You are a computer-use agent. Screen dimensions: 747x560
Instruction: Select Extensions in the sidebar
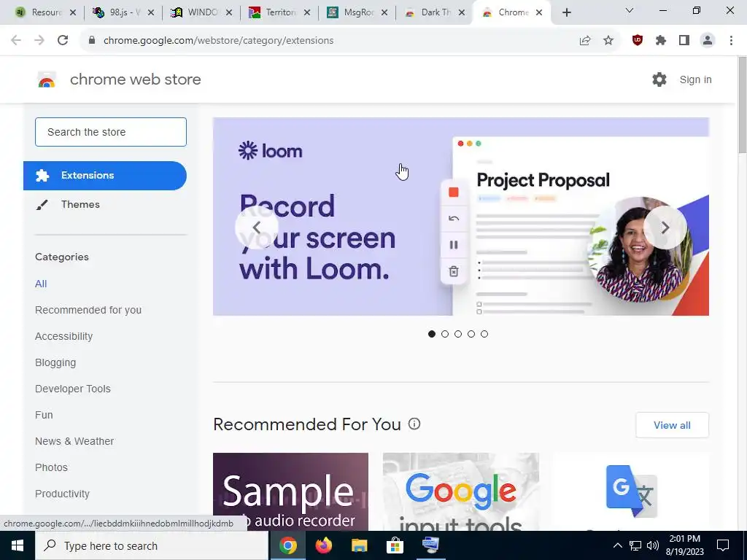point(105,176)
